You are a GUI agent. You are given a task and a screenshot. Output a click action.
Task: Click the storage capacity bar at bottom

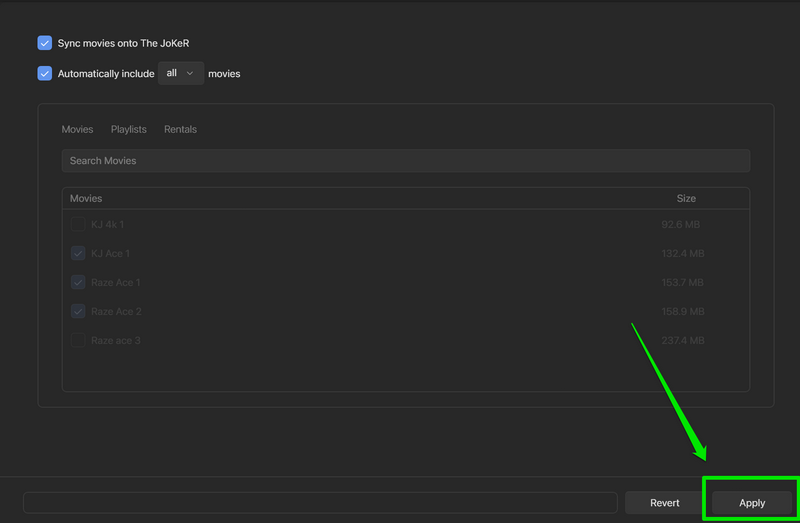pos(320,503)
